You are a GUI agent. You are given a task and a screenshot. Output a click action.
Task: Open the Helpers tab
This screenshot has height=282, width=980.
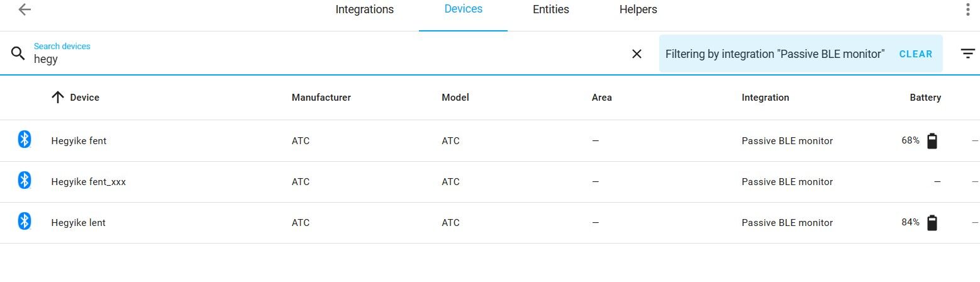(638, 10)
